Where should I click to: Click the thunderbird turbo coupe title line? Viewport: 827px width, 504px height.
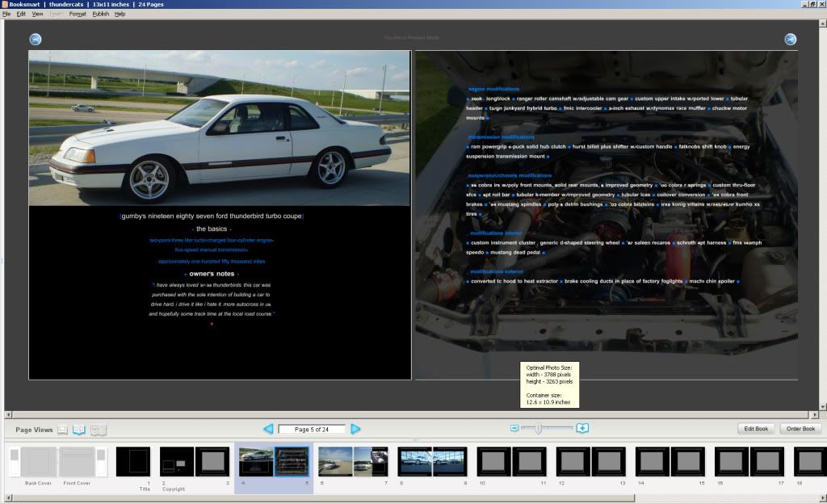point(212,216)
